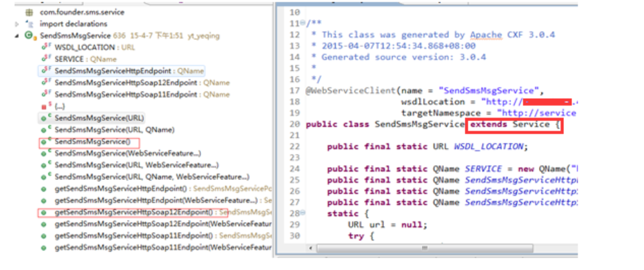The width and height of the screenshot is (644, 270).
Task: Click the SendSmsMsgService class icon
Action: [x=29, y=36]
